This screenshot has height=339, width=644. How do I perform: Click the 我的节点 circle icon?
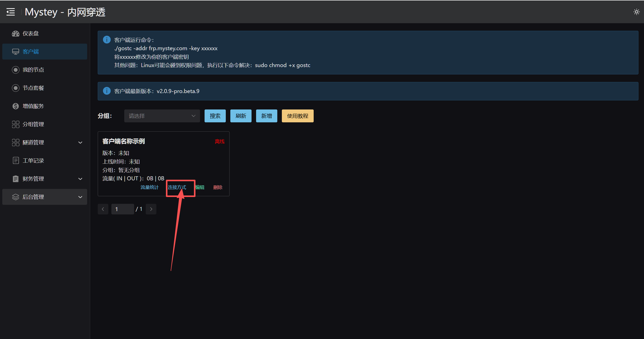(16, 70)
